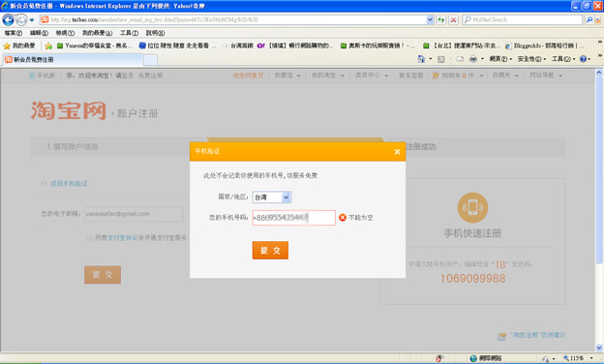Open the 檔案(F) menu
The width and height of the screenshot is (604, 364).
[14, 33]
